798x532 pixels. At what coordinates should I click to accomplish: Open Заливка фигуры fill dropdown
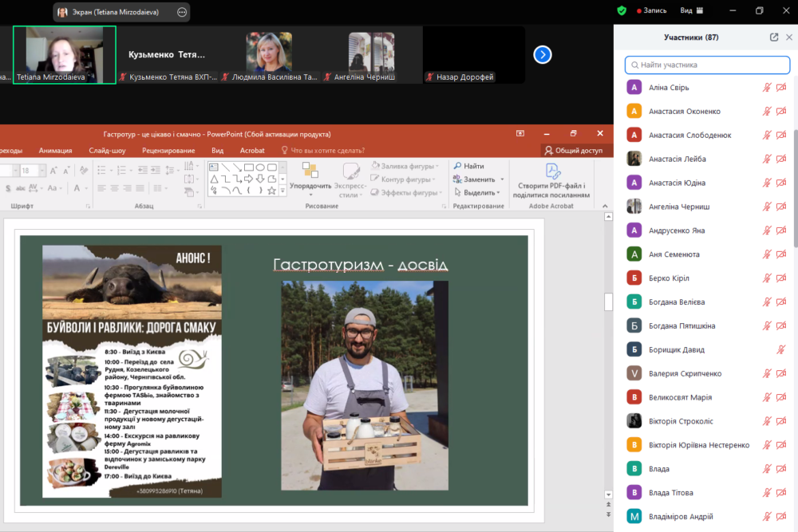click(x=405, y=166)
